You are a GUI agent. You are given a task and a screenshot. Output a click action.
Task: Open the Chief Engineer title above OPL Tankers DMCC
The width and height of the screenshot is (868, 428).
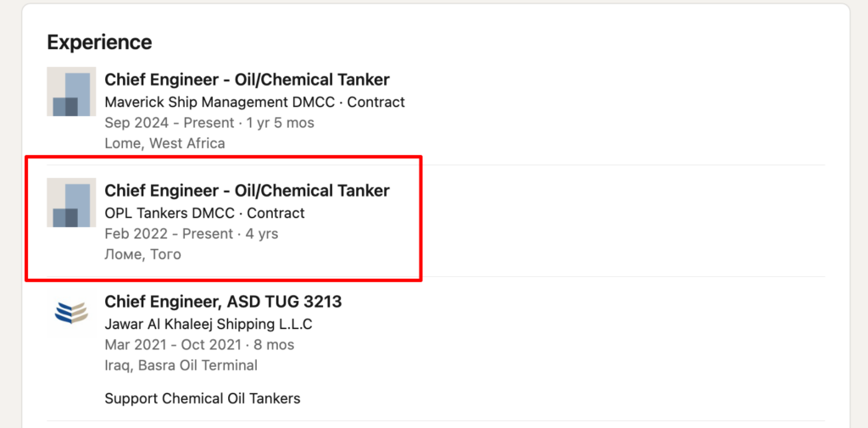[x=247, y=191]
